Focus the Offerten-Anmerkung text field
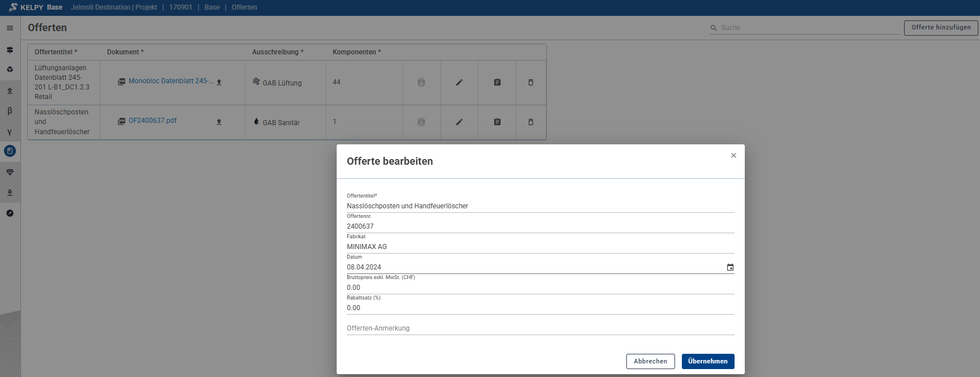Screen dimensions: 980x377 [540, 328]
